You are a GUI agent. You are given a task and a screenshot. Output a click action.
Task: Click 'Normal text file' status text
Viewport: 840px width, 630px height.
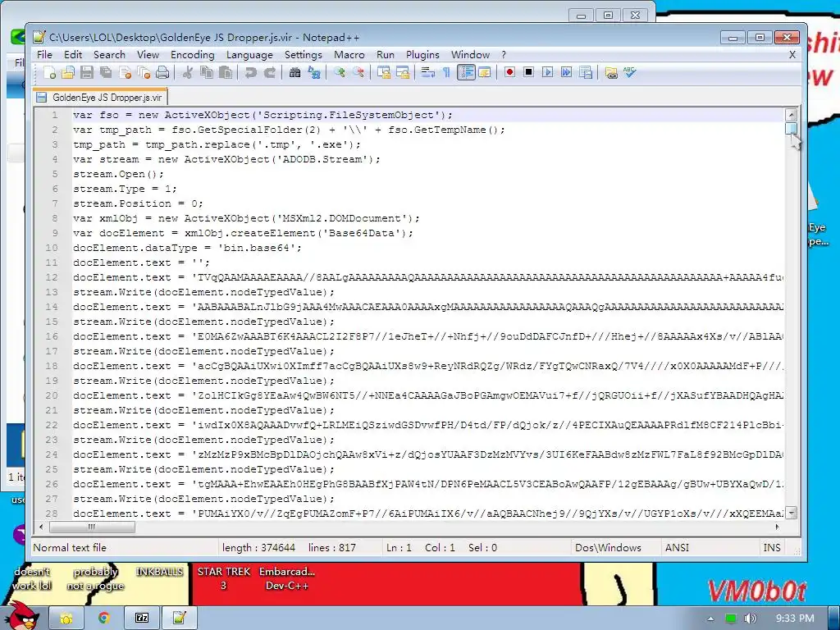point(70,547)
